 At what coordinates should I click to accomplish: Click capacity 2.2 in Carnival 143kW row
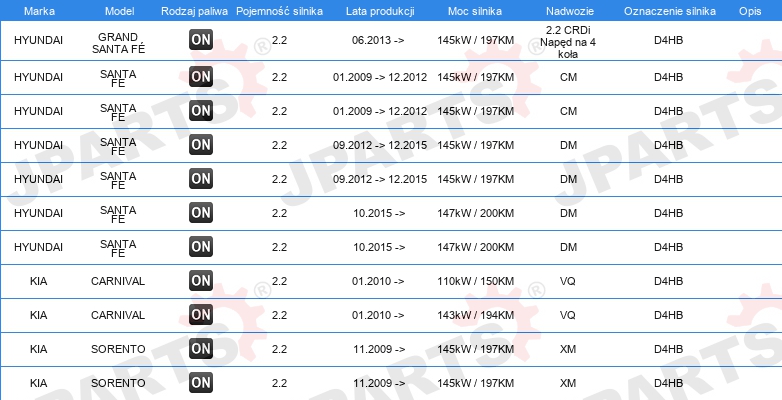[279, 315]
